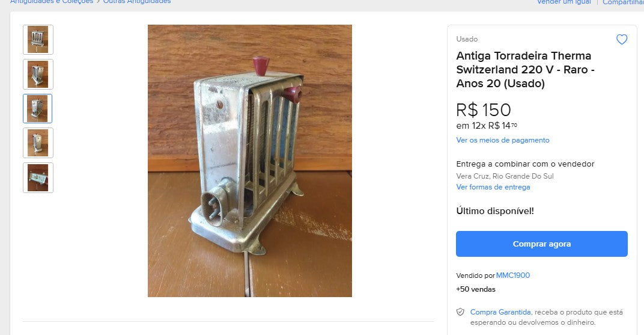
Task: Click the R$ 150 price
Action: point(484,109)
